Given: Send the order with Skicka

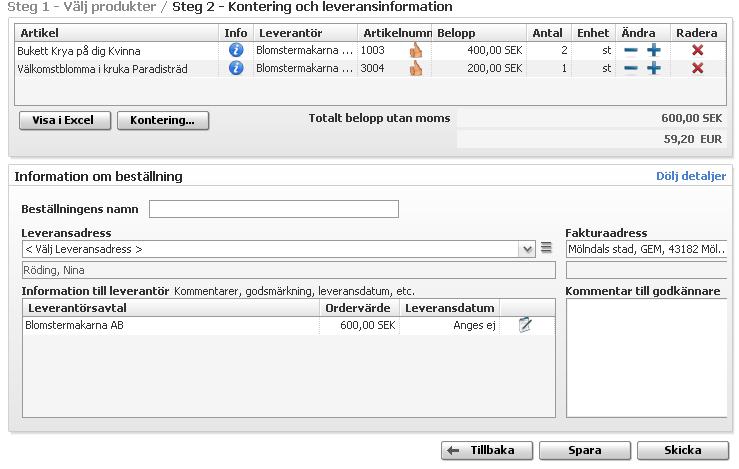Looking at the screenshot, I should click(x=683, y=450).
